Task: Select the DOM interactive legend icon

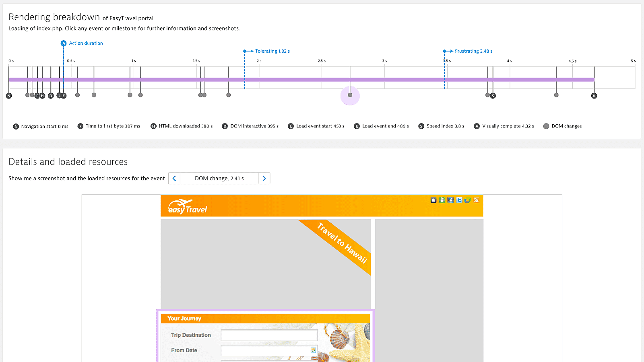Action: [225, 126]
